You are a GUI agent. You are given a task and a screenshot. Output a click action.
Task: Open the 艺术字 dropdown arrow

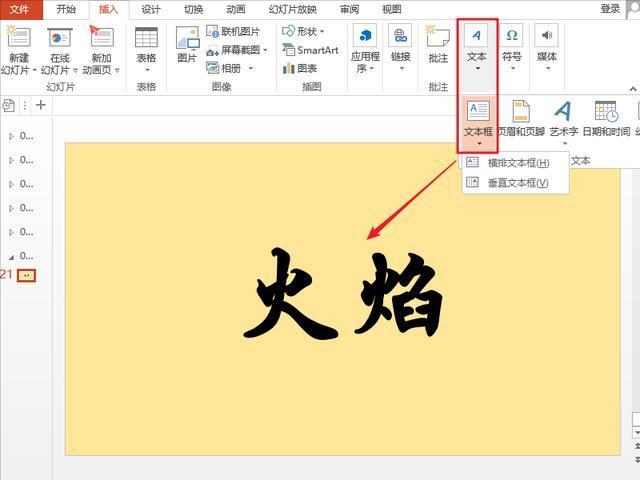point(565,143)
